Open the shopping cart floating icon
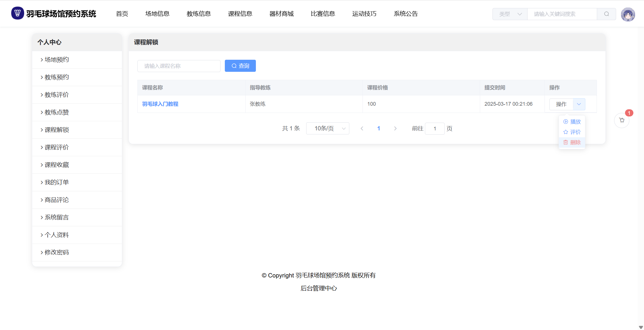644x330 pixels. click(622, 120)
